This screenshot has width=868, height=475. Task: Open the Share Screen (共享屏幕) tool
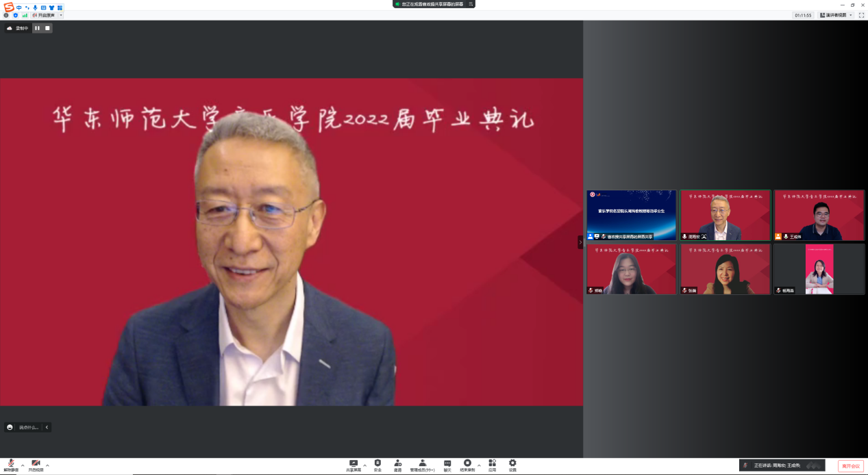click(354, 464)
